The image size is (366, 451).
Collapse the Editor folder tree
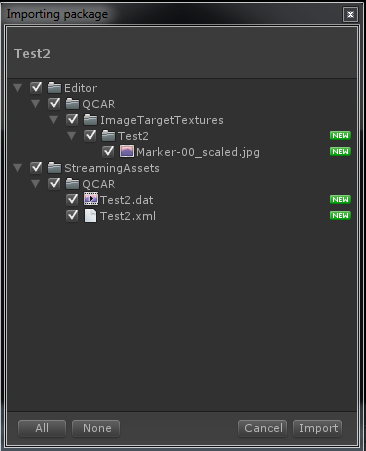(x=18, y=88)
